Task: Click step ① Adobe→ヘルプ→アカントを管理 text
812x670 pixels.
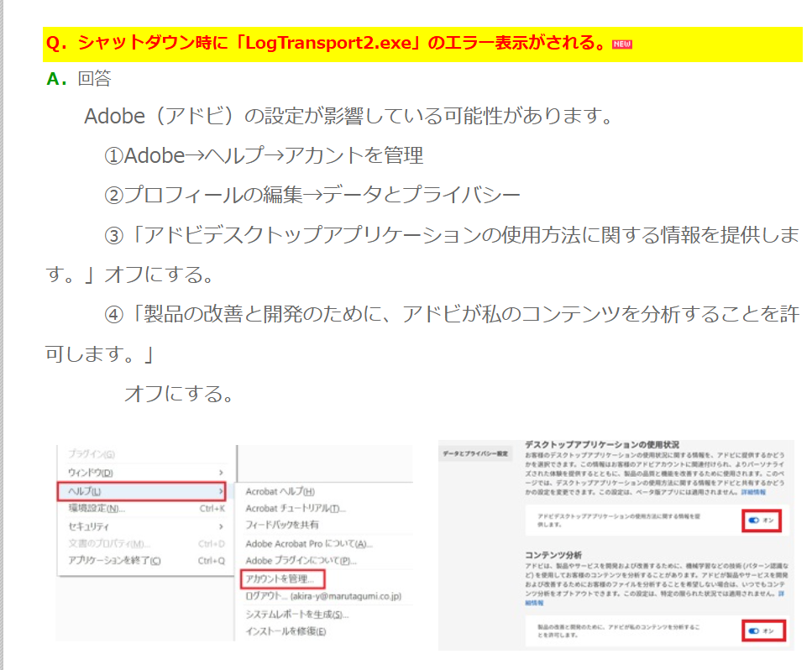Action: (x=264, y=155)
